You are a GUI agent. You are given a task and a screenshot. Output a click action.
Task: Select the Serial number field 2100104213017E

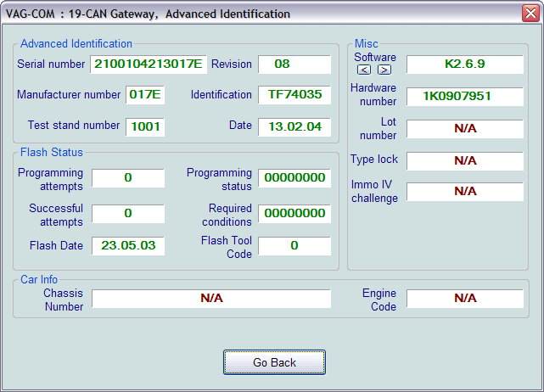149,64
